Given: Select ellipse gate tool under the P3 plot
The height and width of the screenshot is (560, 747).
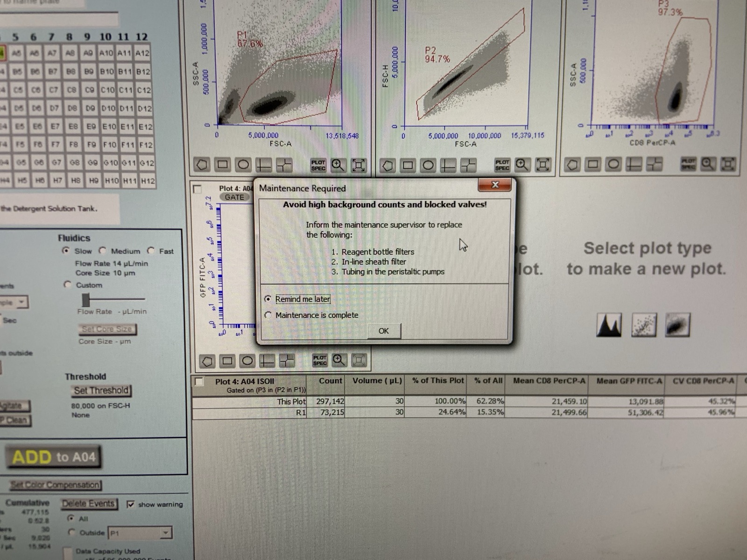Looking at the screenshot, I should [613, 164].
